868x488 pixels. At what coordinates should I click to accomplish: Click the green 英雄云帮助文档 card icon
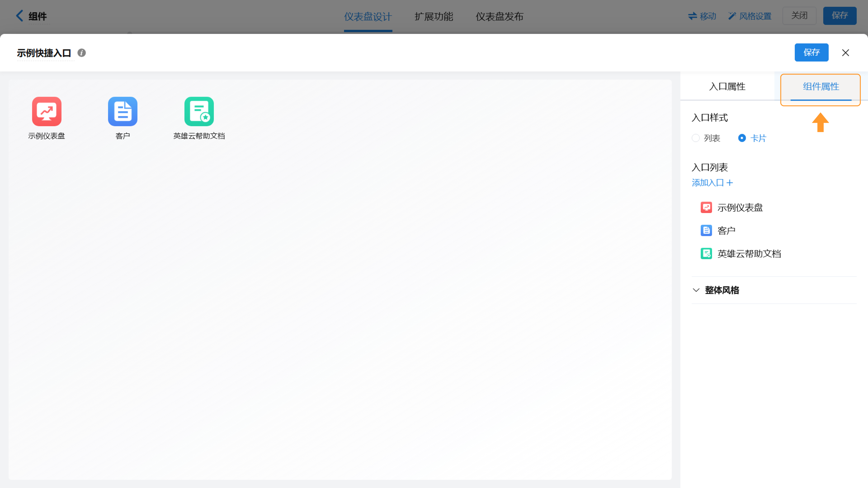tap(199, 111)
